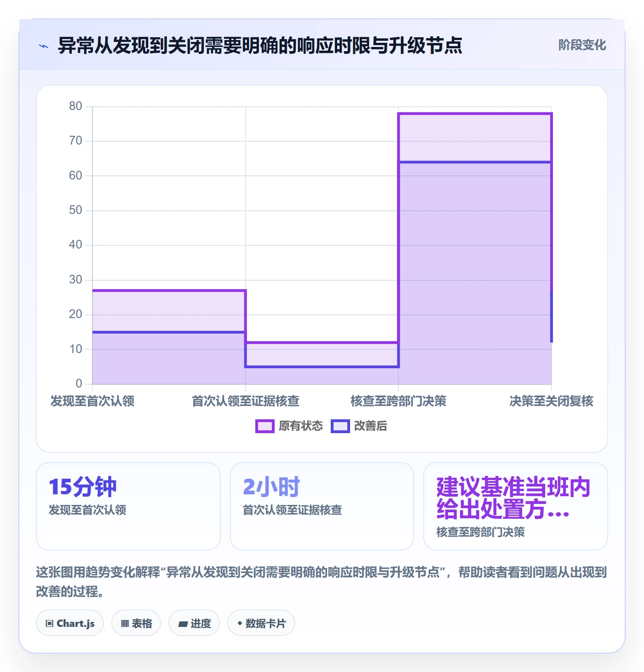The width and height of the screenshot is (644, 672).
Task: Click the 30 y-axis tick label
Action: click(x=75, y=280)
